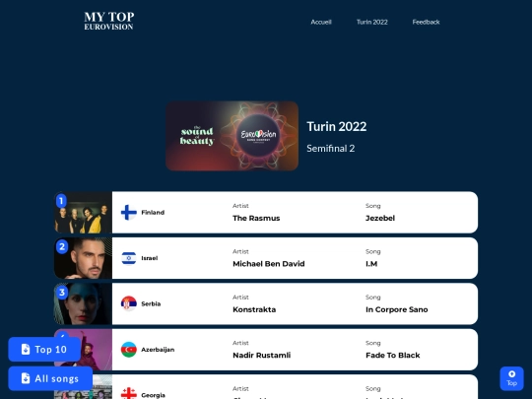Click the download icon in All songs button
Viewport: 532px width, 399px height.
pos(26,378)
